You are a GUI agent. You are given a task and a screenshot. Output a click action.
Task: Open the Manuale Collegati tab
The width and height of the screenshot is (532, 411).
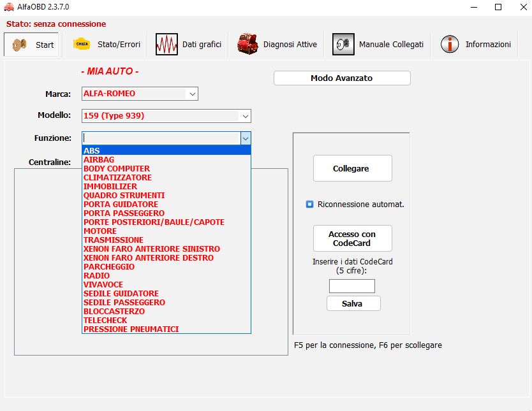[378, 45]
